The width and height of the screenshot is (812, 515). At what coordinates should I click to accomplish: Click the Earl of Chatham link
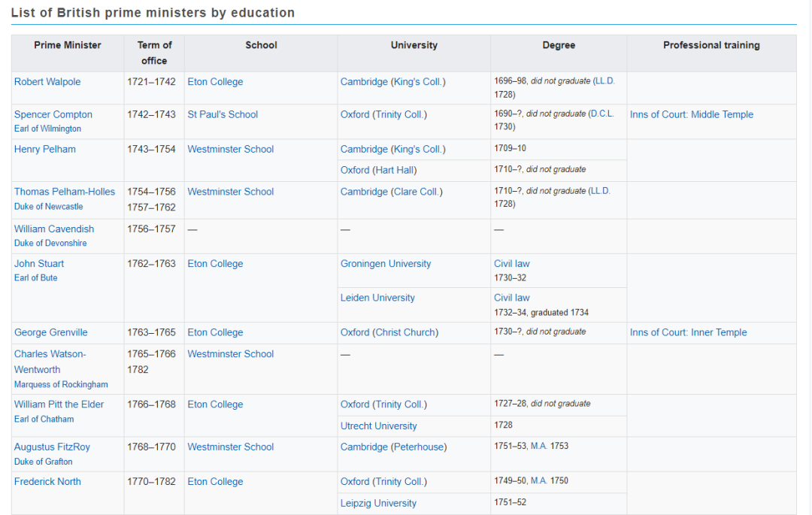44,419
